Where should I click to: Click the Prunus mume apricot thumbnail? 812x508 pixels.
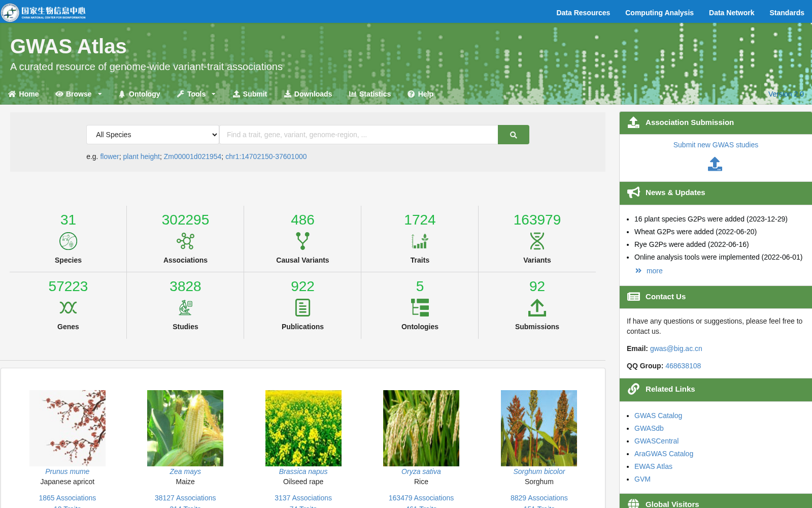(x=67, y=428)
